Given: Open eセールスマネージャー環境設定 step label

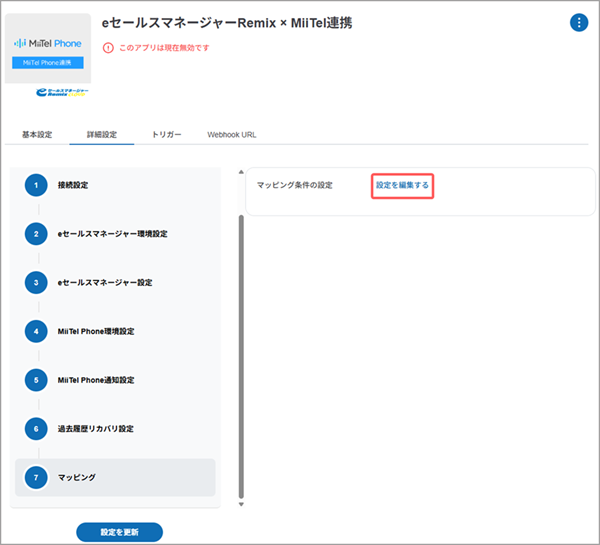Looking at the screenshot, I should pos(112,234).
